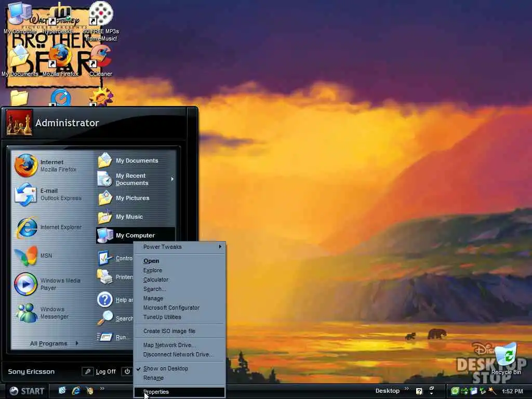This screenshot has width=532, height=399.
Task: Click the power shutdown button
Action: 127,371
